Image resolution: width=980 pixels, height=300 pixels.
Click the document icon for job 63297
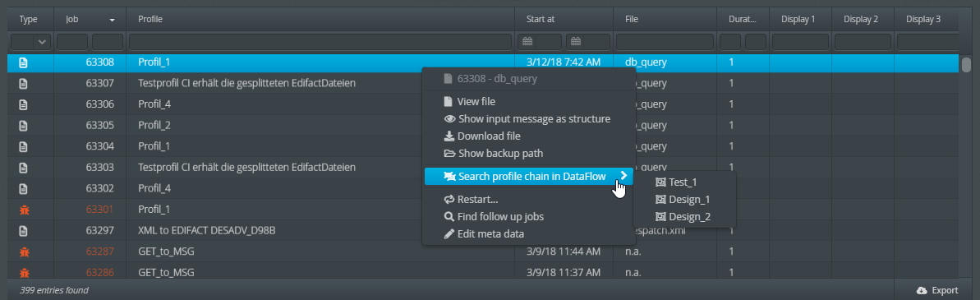click(x=24, y=231)
